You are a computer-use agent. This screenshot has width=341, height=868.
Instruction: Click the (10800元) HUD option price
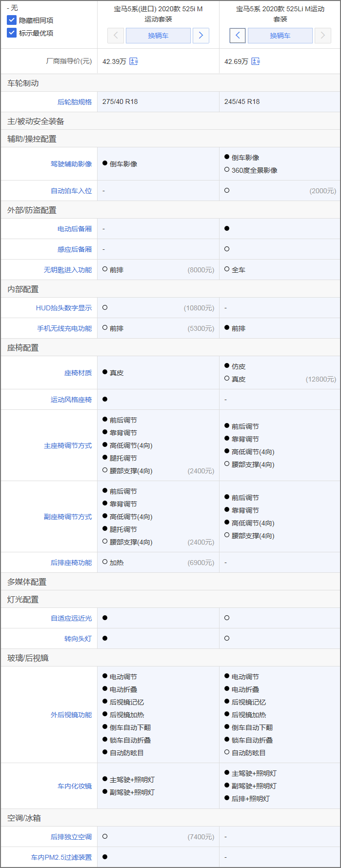[x=199, y=308]
